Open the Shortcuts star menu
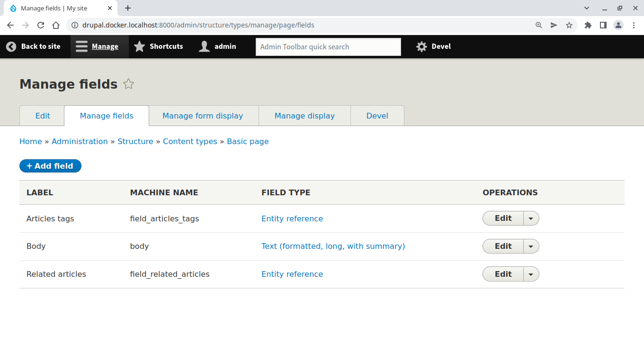644x364 pixels. point(139,46)
